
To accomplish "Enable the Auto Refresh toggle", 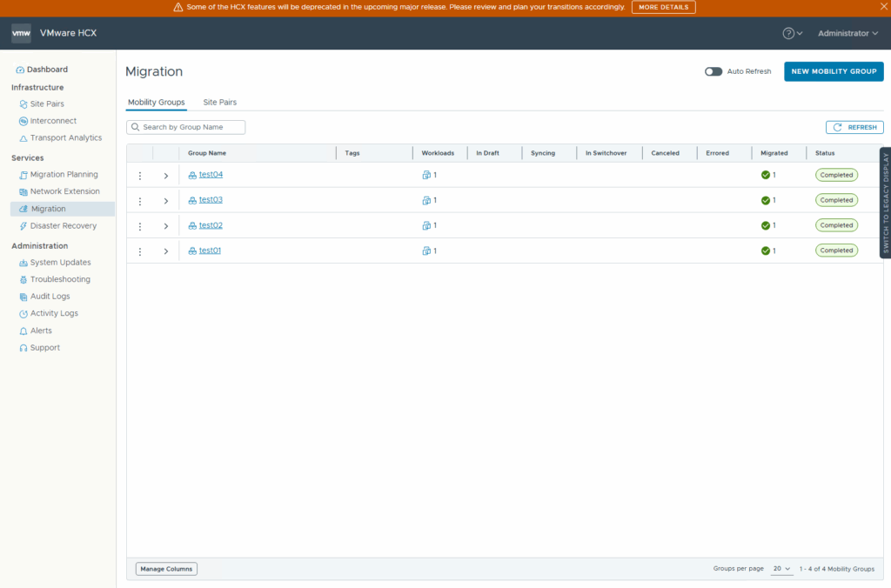I will pos(713,71).
